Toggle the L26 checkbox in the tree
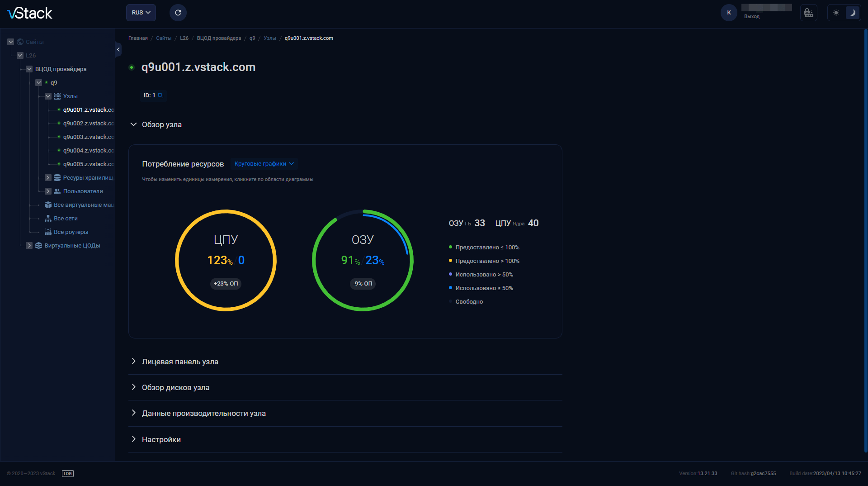This screenshot has height=486, width=868. tap(20, 55)
